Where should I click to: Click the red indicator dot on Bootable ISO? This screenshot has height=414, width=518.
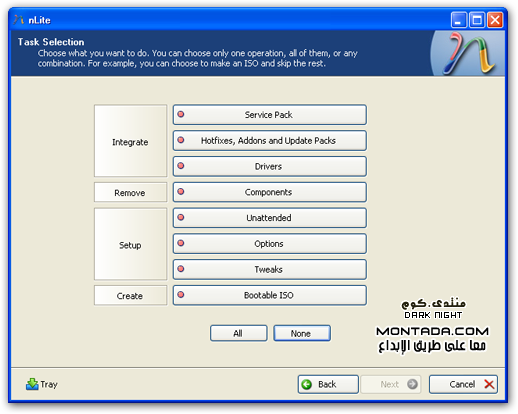181,295
